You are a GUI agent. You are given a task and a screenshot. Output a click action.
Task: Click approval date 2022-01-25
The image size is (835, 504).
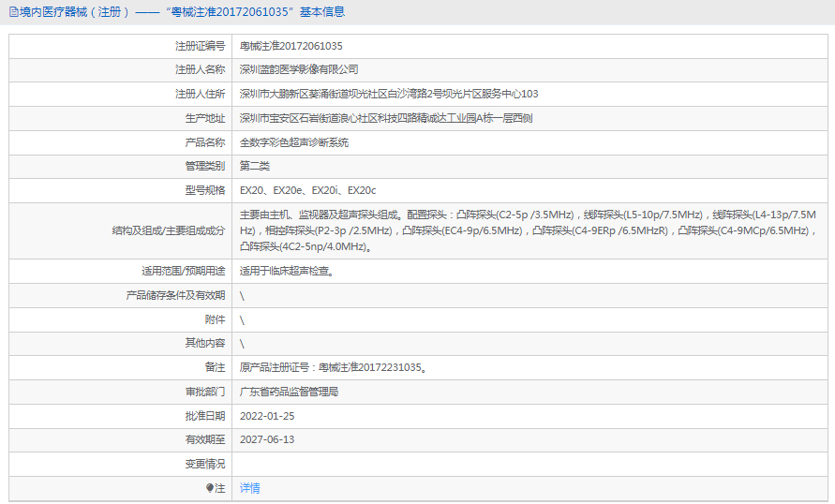pyautogui.click(x=267, y=416)
